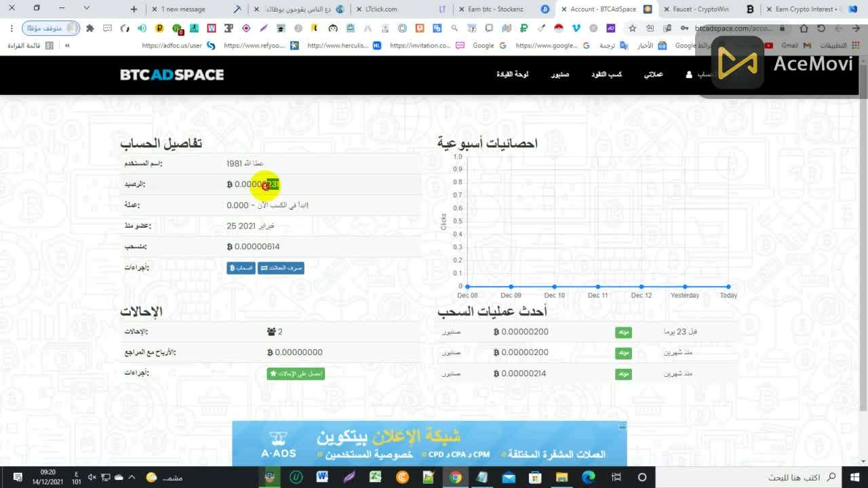Screen dimensions: 868x488
Task: Click the 'Today' data point on the chart
Action: pos(728,287)
